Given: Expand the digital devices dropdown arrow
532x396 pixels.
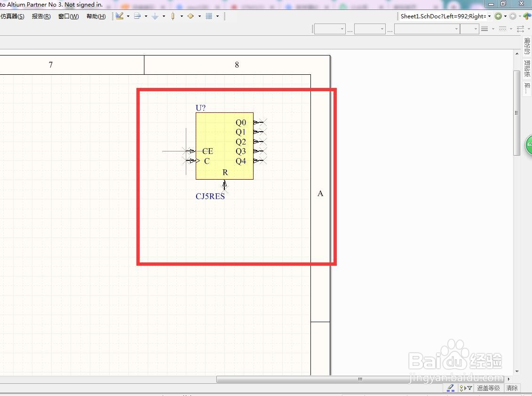Looking at the screenshot, I should [x=182, y=16].
